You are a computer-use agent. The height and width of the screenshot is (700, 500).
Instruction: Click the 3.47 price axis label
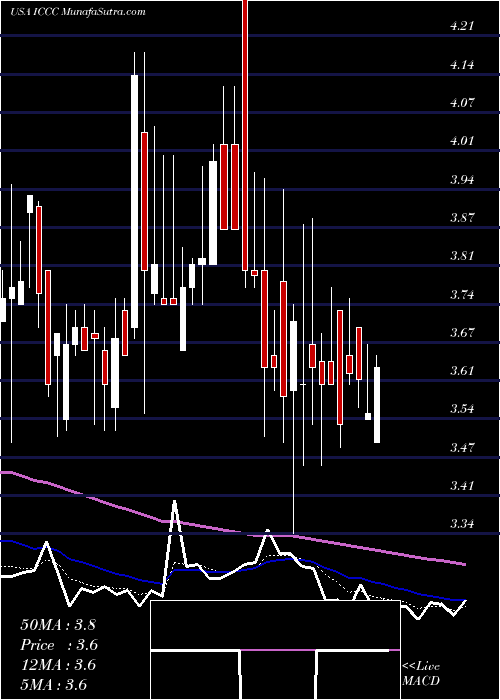point(462,447)
